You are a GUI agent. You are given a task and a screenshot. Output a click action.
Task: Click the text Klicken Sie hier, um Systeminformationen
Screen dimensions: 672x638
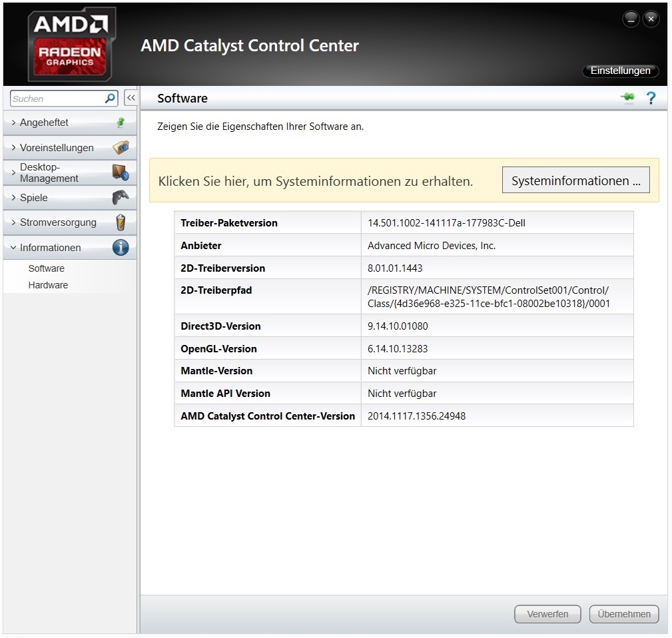316,181
